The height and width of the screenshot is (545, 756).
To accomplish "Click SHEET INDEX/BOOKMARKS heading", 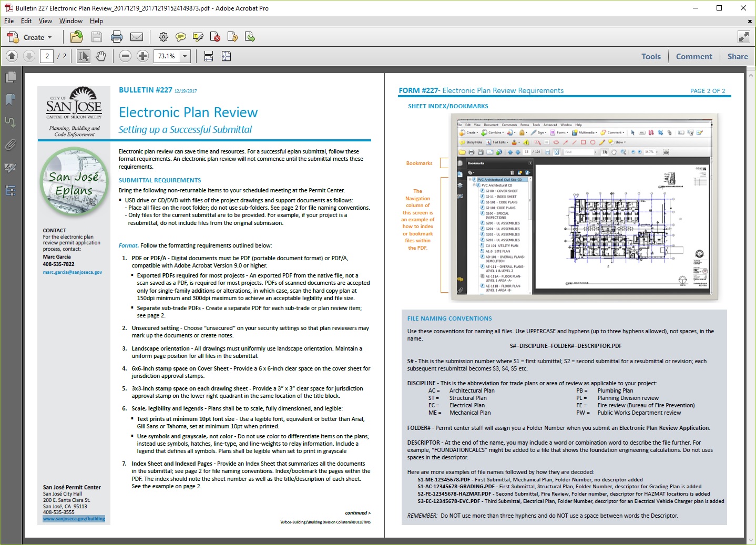I will point(448,106).
